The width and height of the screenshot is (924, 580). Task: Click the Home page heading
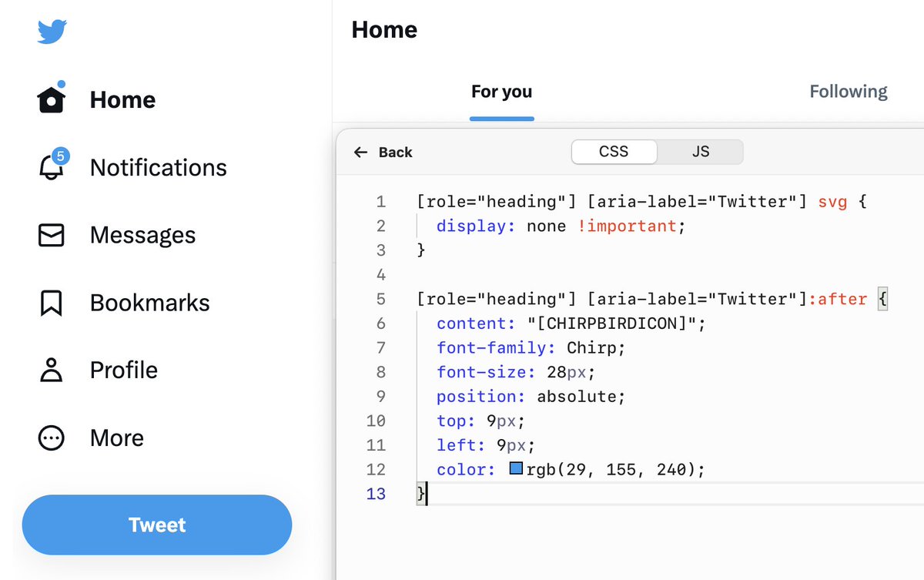384,29
